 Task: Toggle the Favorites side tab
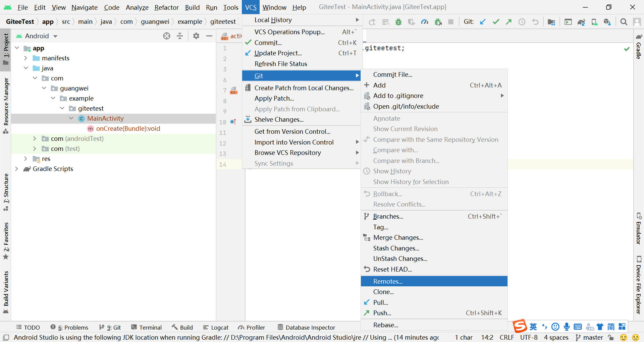coord(6,240)
